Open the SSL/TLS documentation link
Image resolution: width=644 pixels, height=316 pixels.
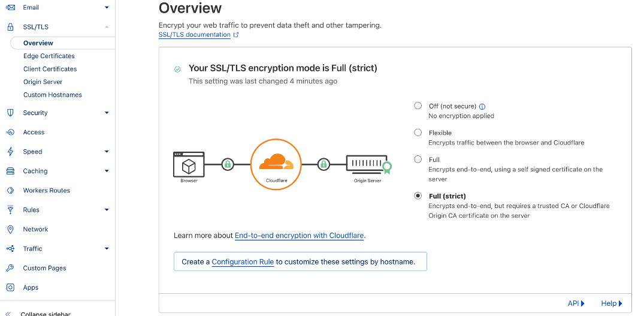point(195,35)
